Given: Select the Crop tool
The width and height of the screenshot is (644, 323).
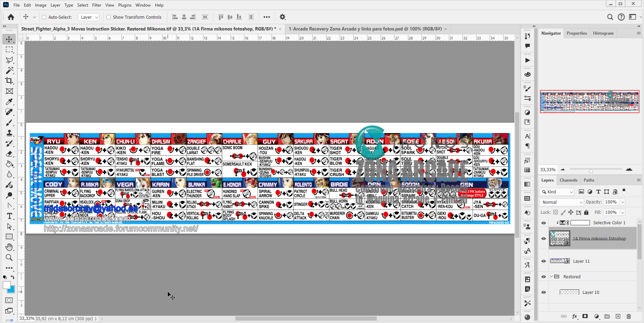Looking at the screenshot, I should click(9, 81).
